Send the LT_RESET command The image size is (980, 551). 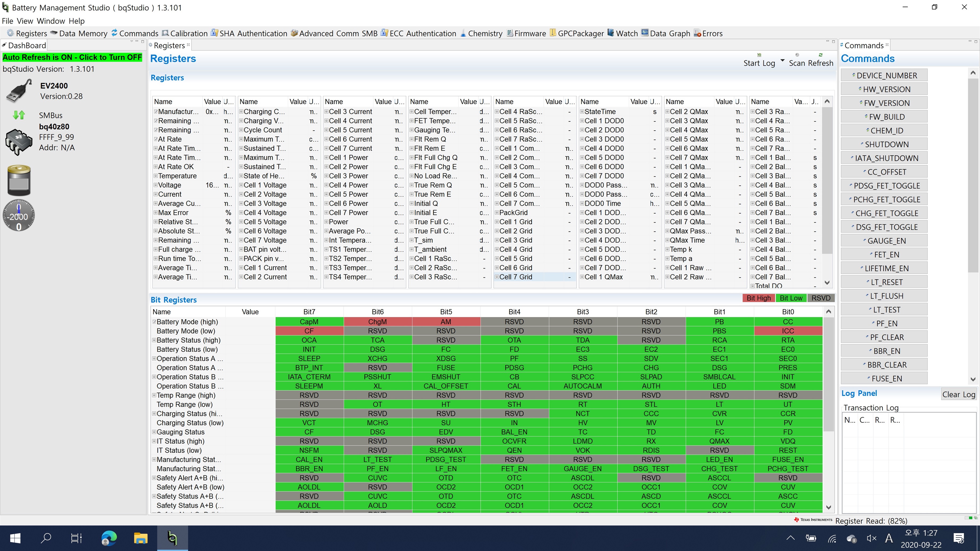pos(884,282)
